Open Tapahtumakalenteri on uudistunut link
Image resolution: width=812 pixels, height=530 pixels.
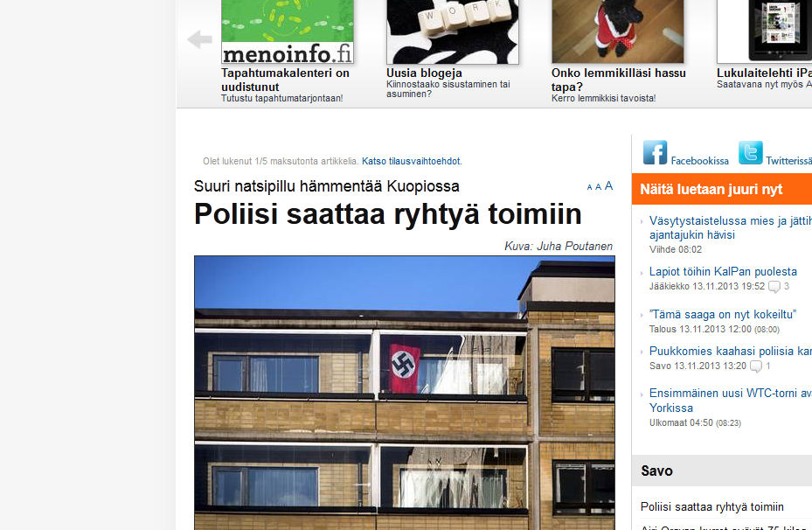[285, 80]
